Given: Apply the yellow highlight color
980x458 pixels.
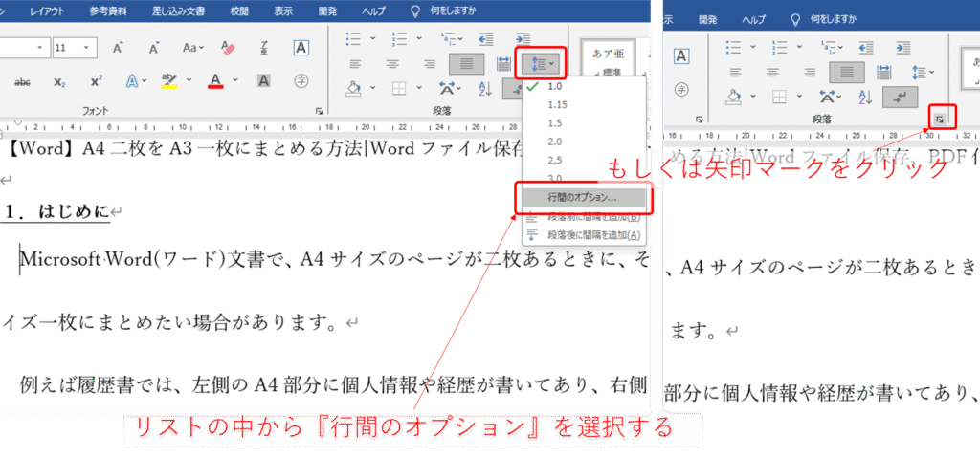Looking at the screenshot, I should [169, 82].
